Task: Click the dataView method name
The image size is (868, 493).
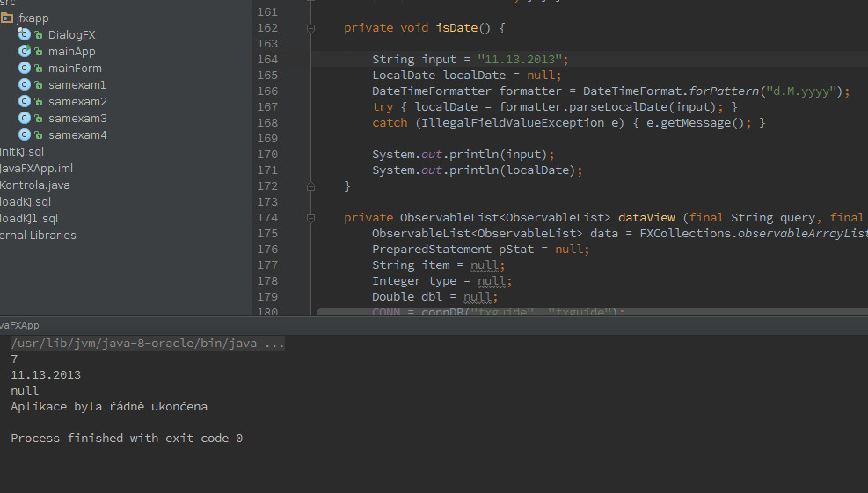Action: tap(646, 218)
